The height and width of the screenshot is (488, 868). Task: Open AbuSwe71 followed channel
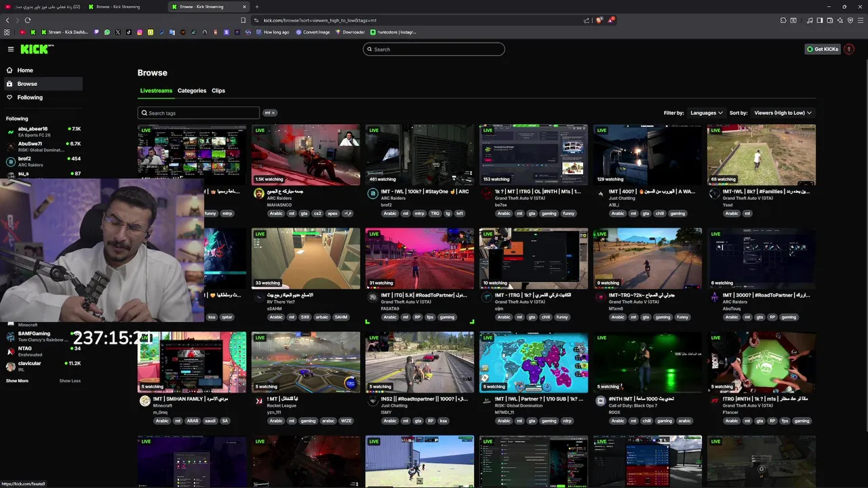(x=43, y=146)
